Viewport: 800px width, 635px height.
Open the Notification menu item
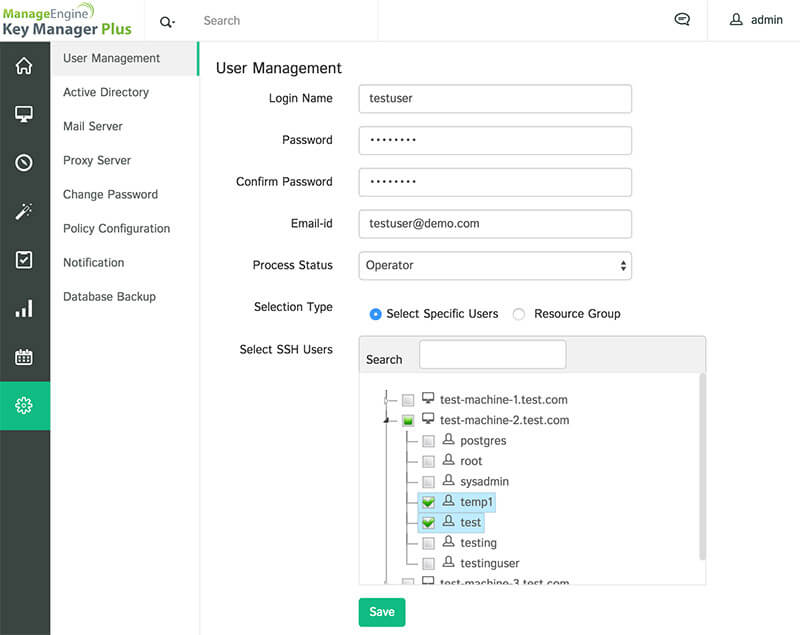tap(93, 263)
